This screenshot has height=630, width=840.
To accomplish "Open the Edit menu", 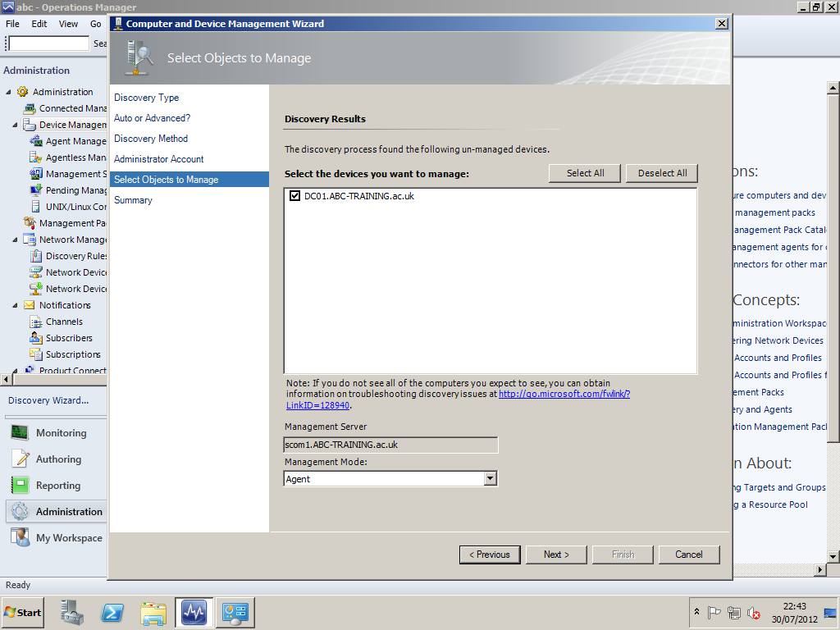I will pos(39,24).
